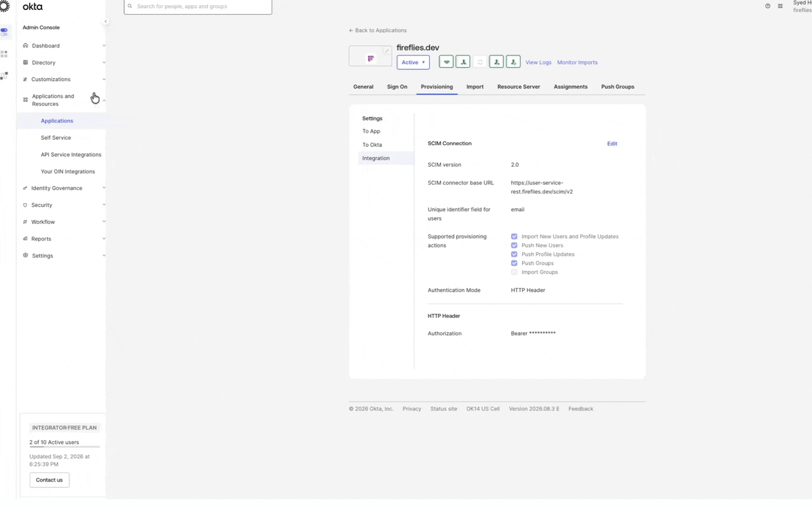Click the green person icon after refresh
This screenshot has width=812, height=509.
497,62
